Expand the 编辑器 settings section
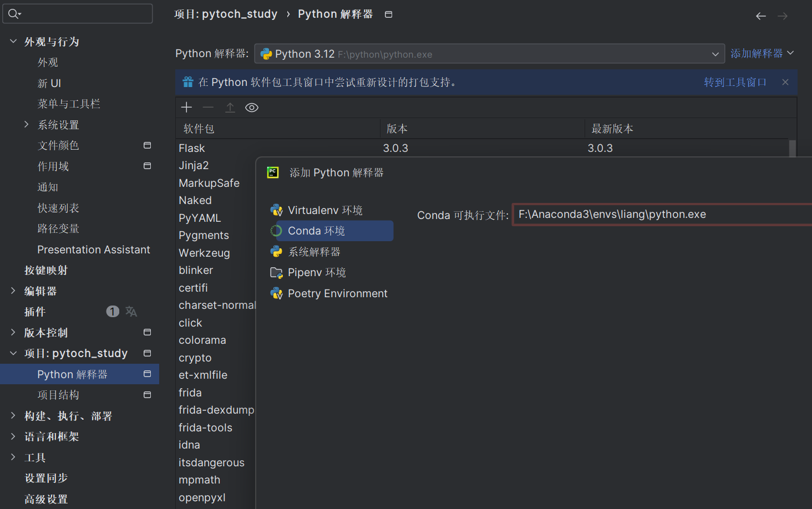 13,291
